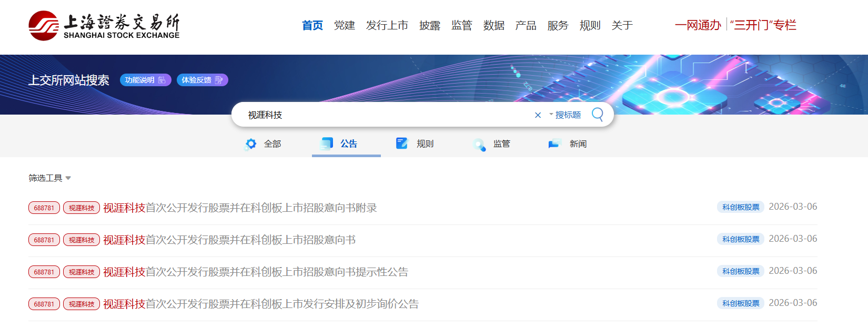The image size is (868, 328).
Task: Click the 规则 tab notepad icon
Action: tap(402, 143)
